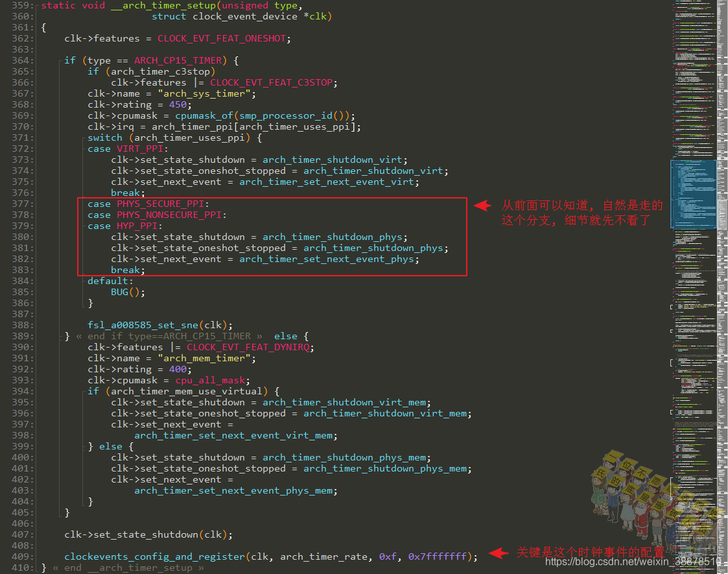This screenshot has height=574, width=728.
Task: Click the CLOCK_EVT_FEAT_ONESHOT constant on line 362
Action: 222,38
